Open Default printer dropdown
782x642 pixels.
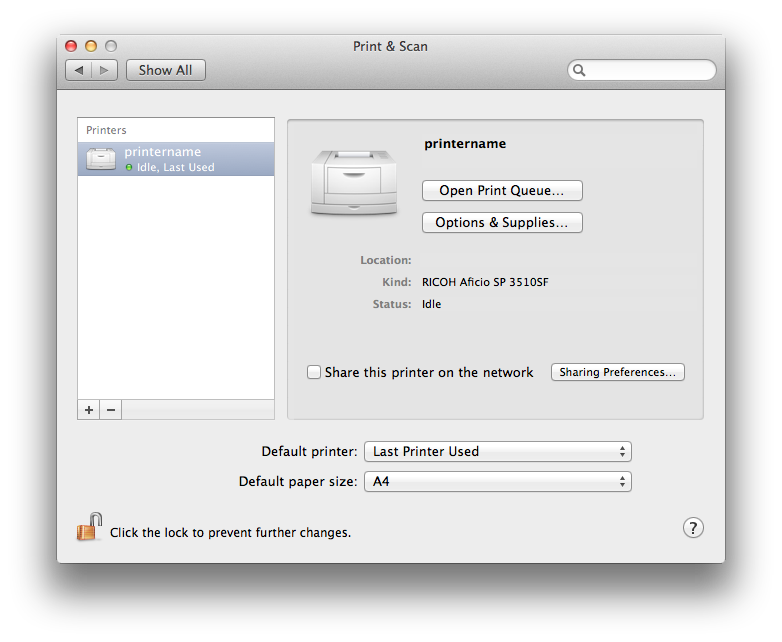498,451
